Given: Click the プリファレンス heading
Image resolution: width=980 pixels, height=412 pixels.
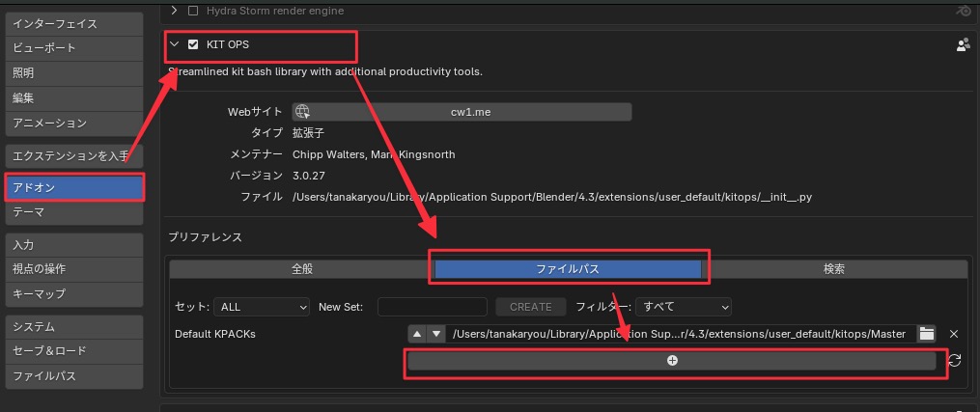Looking at the screenshot, I should 205,237.
